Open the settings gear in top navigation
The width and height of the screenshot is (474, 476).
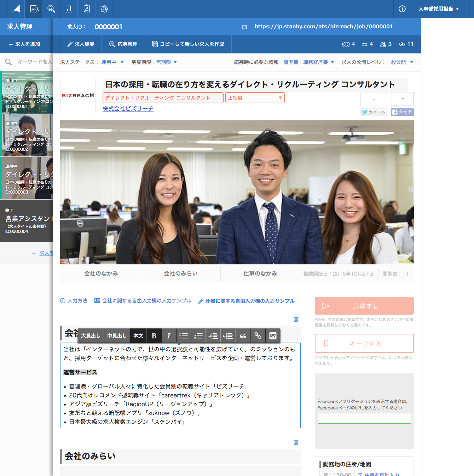[x=104, y=9]
